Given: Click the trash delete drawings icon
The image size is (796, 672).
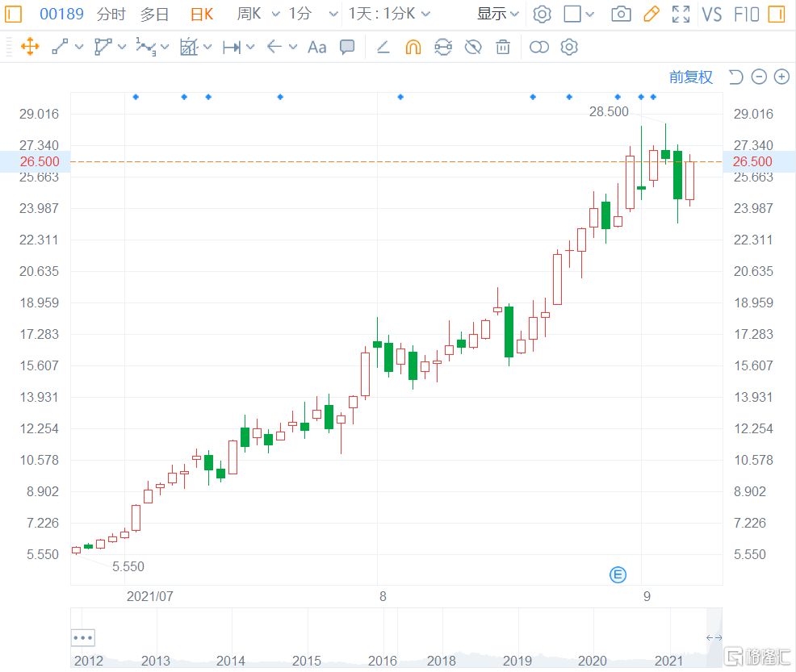Looking at the screenshot, I should (503, 47).
